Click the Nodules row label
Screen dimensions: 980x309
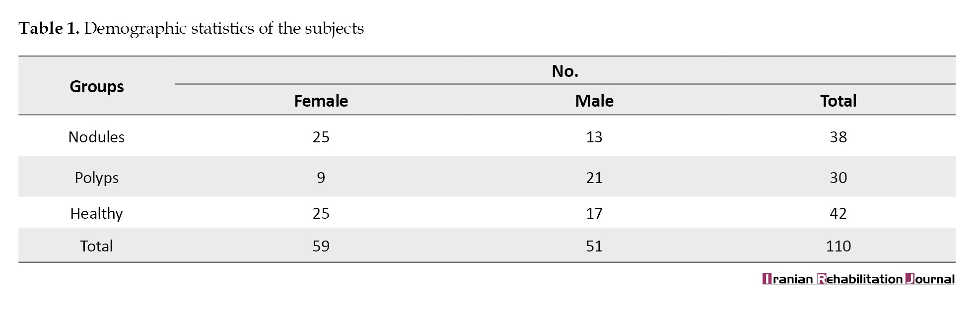click(x=96, y=137)
